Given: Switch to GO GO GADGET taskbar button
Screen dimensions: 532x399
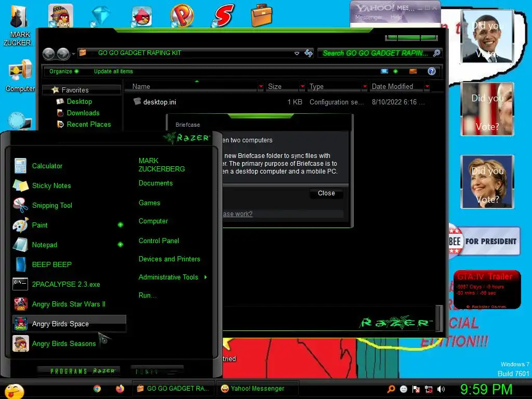Looking at the screenshot, I should click(x=173, y=389).
